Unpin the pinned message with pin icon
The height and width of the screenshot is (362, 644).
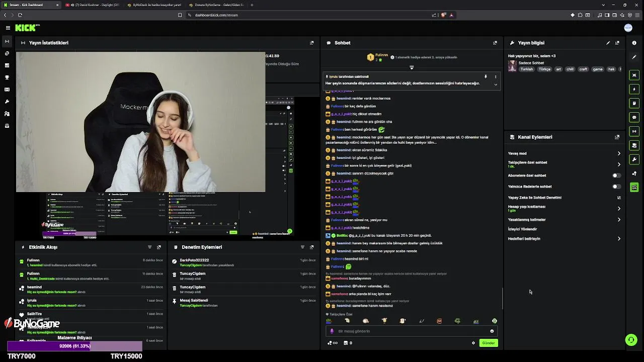(x=486, y=76)
